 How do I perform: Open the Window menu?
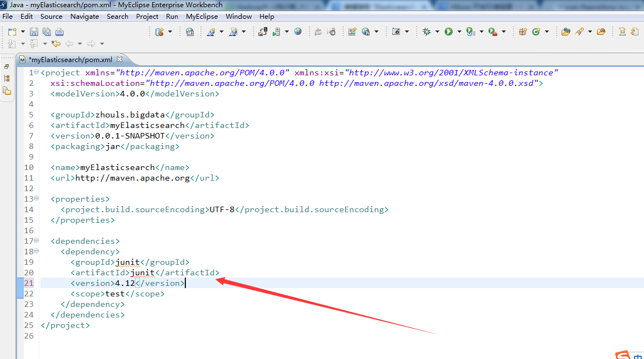tap(238, 17)
